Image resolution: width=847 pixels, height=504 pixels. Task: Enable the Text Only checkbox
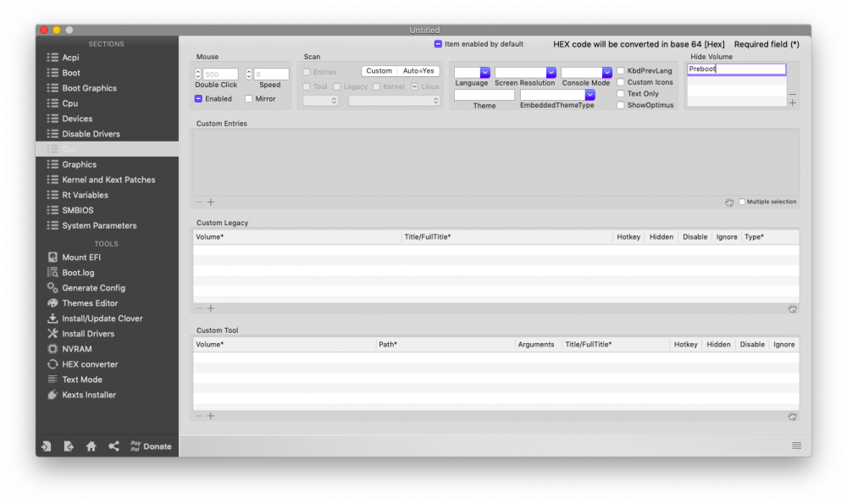point(621,93)
